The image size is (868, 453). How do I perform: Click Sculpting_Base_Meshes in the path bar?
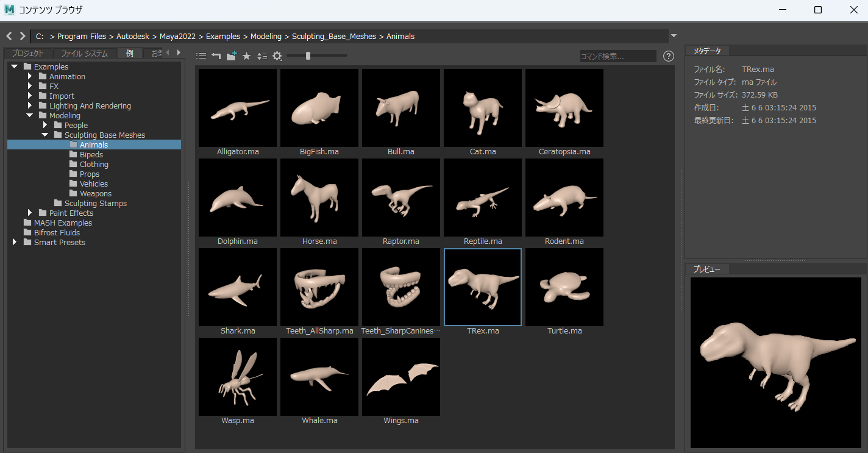tap(335, 37)
